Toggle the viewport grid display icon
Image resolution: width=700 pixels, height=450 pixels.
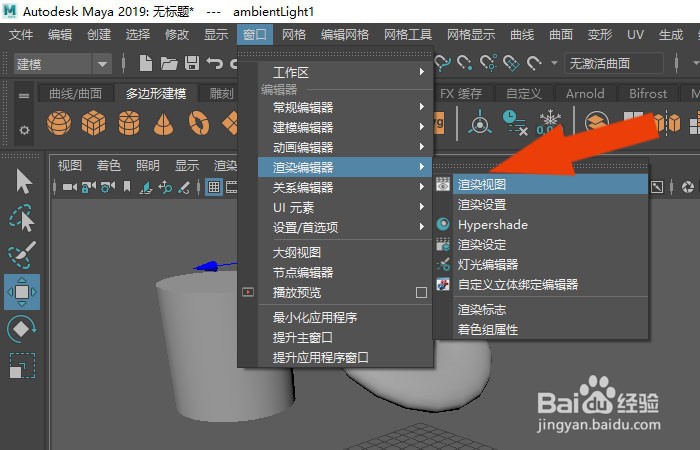point(214,187)
